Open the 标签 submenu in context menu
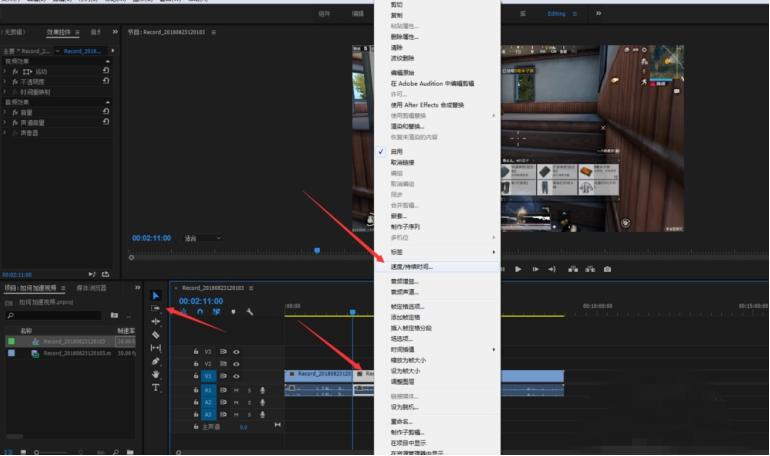The width and height of the screenshot is (770, 456). tap(438, 252)
